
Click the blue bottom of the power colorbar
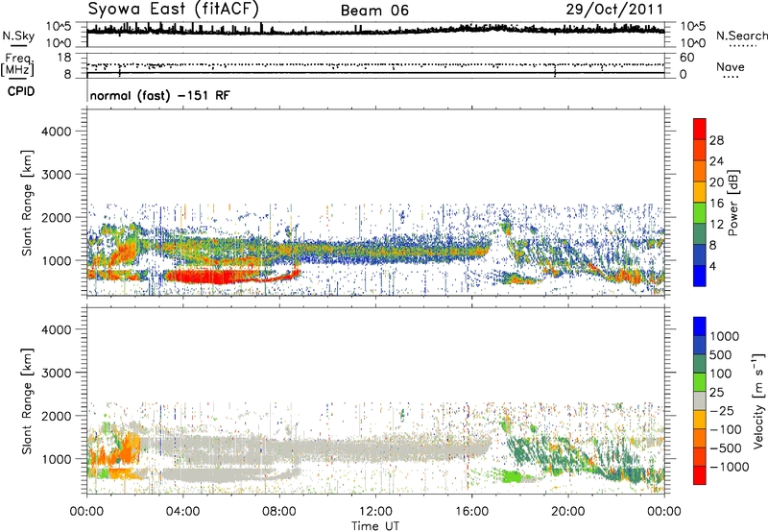click(x=700, y=276)
